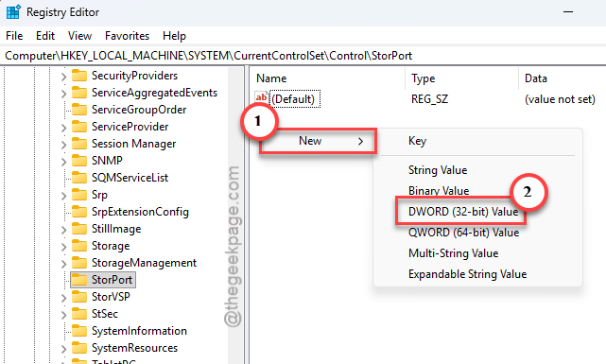Select the SQMServiceList key label
The image size is (606, 364).
coord(130,178)
